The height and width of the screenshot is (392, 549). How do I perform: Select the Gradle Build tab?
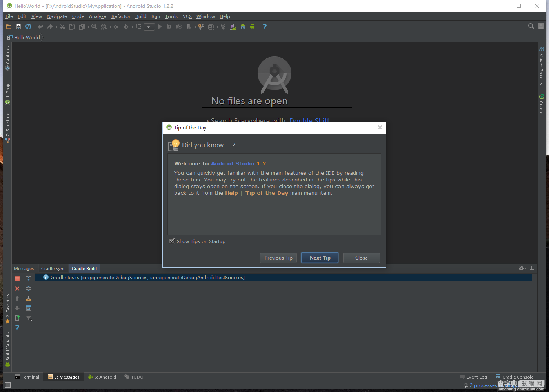click(84, 269)
